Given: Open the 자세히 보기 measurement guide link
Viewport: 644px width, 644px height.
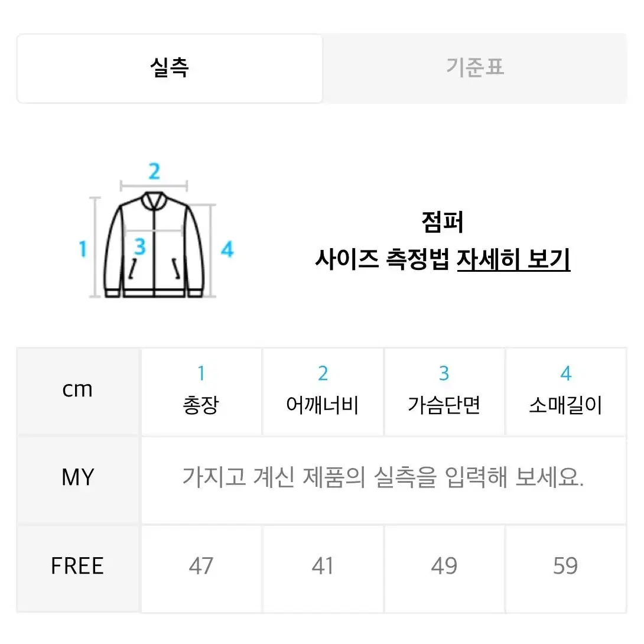Looking at the screenshot, I should coord(513,259).
